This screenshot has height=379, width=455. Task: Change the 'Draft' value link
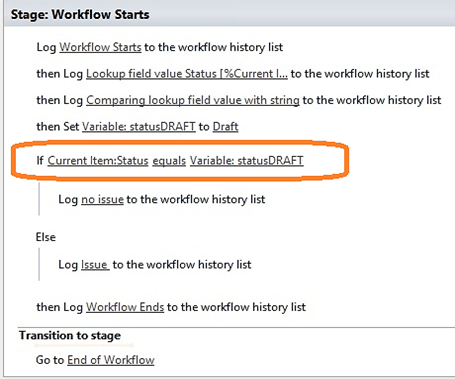(x=225, y=126)
